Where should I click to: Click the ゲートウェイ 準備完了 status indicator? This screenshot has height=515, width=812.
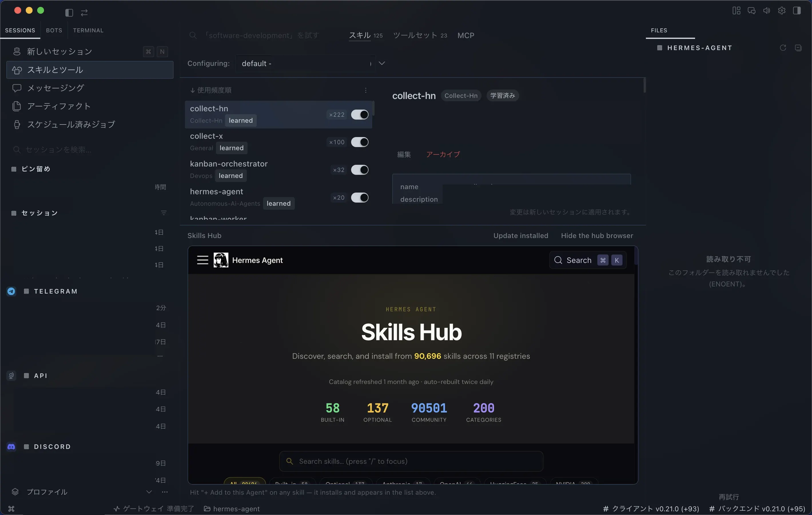[154, 509]
